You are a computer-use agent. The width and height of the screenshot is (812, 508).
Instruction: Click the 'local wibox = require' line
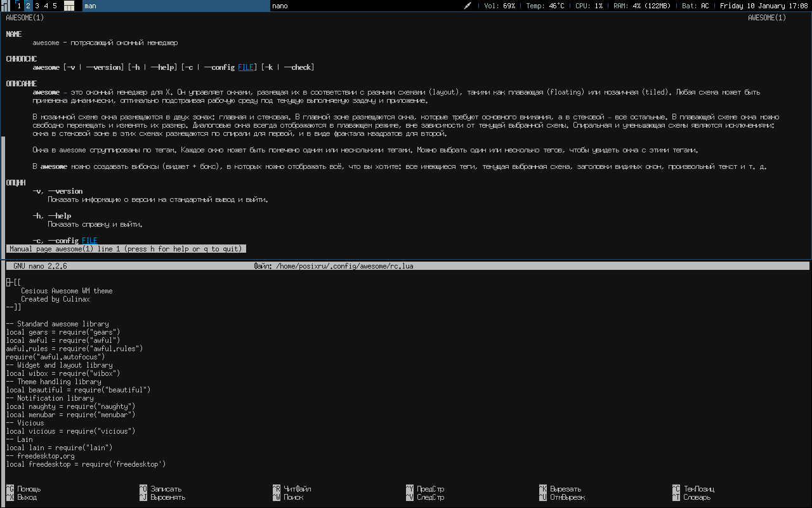coord(63,373)
